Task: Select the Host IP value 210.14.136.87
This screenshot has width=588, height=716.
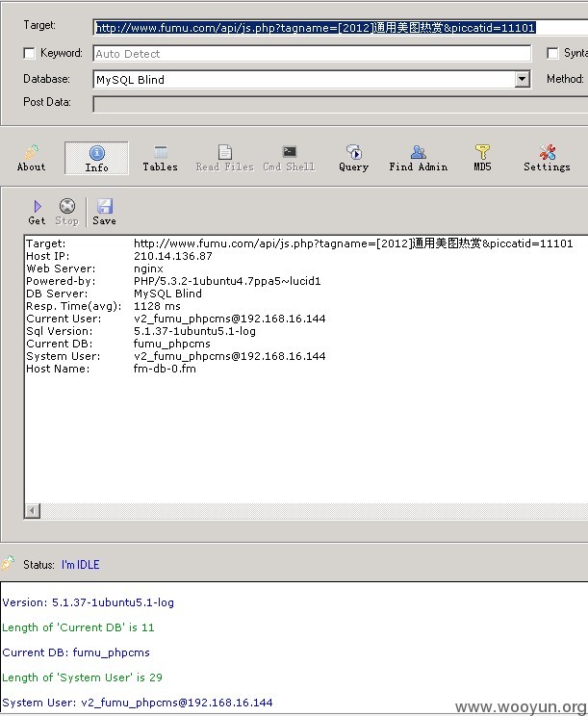Action: (173, 256)
